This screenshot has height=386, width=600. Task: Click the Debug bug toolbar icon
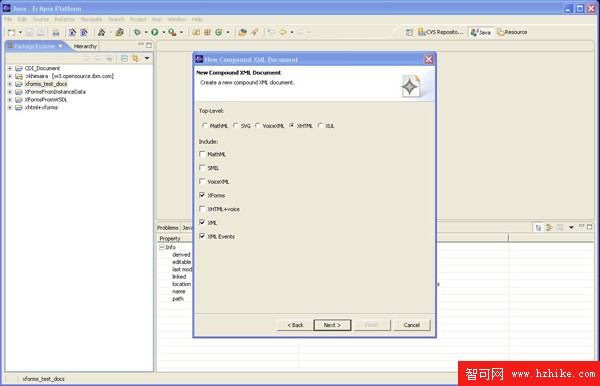coord(137,32)
